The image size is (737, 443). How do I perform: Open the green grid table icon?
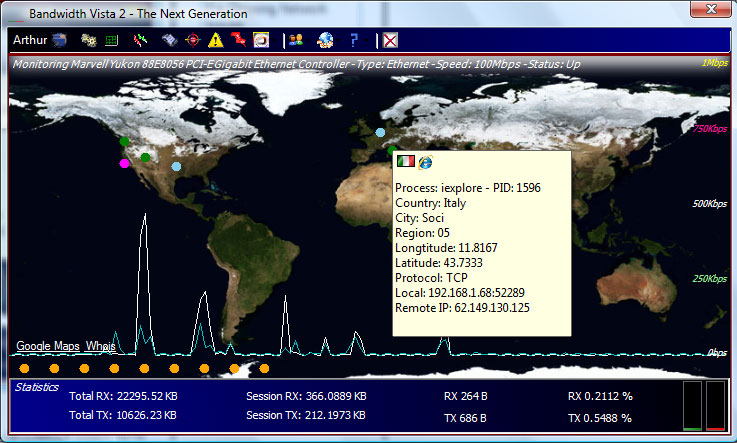tap(111, 40)
